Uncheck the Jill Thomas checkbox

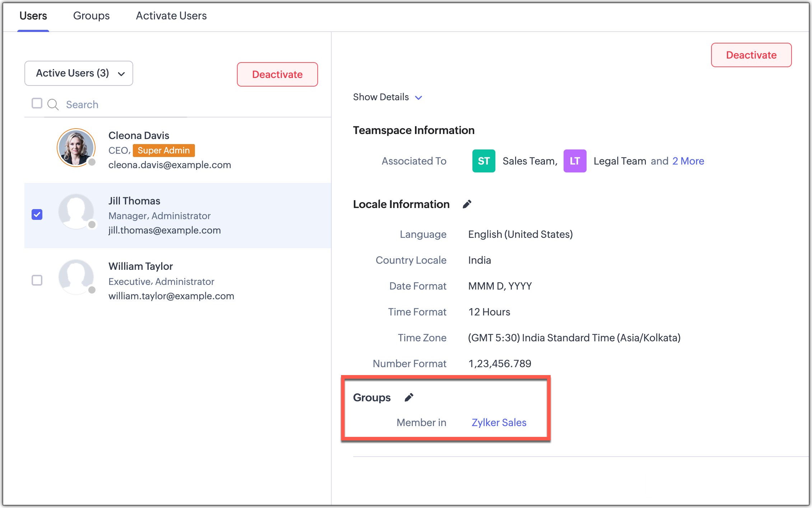coord(37,214)
